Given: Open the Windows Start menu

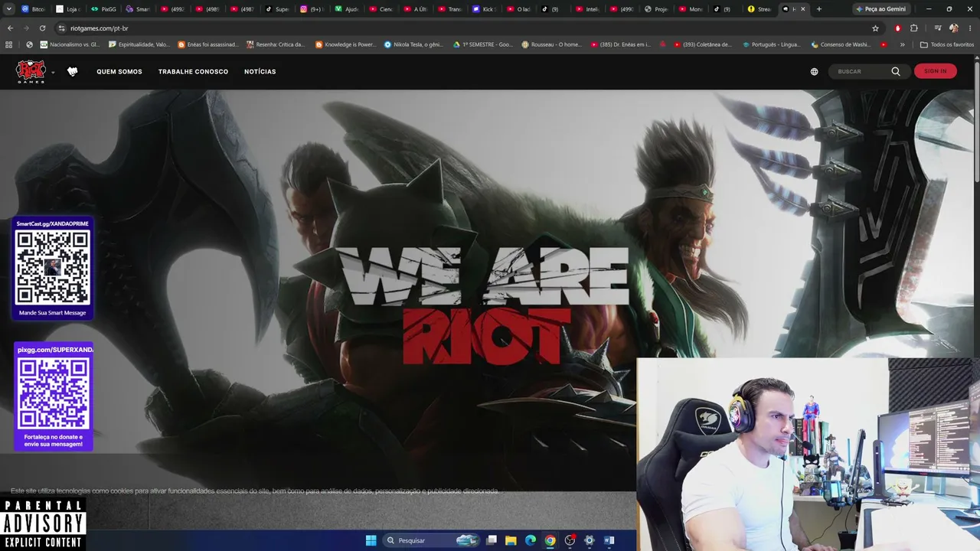Looking at the screenshot, I should 371,540.
